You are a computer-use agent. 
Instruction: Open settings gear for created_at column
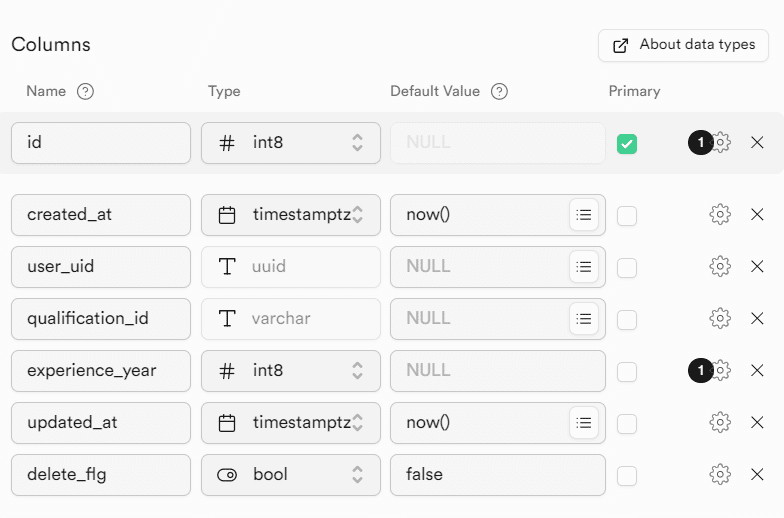pyautogui.click(x=720, y=214)
